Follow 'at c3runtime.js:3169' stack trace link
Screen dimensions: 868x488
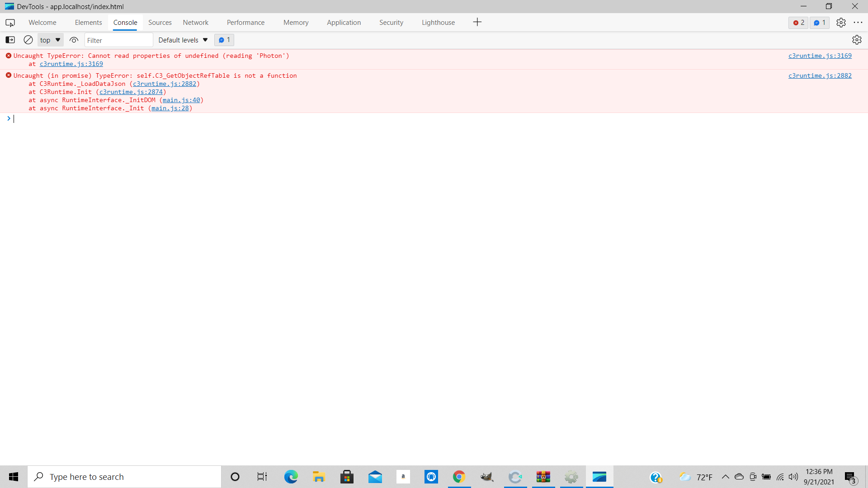(71, 64)
